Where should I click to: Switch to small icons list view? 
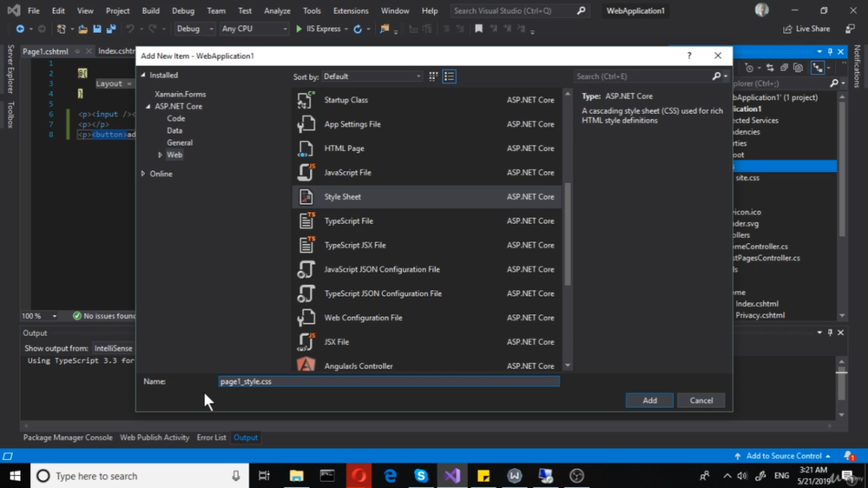coord(449,76)
